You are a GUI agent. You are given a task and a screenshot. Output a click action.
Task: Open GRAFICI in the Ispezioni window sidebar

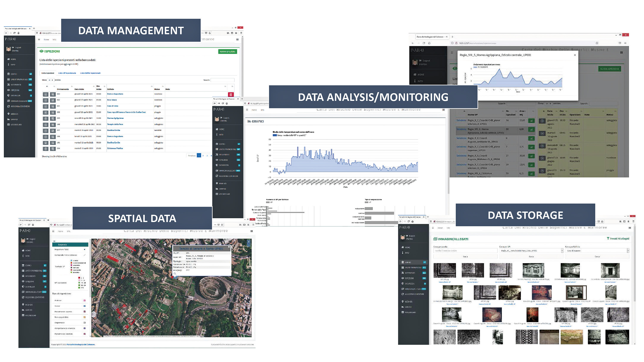(x=13, y=119)
